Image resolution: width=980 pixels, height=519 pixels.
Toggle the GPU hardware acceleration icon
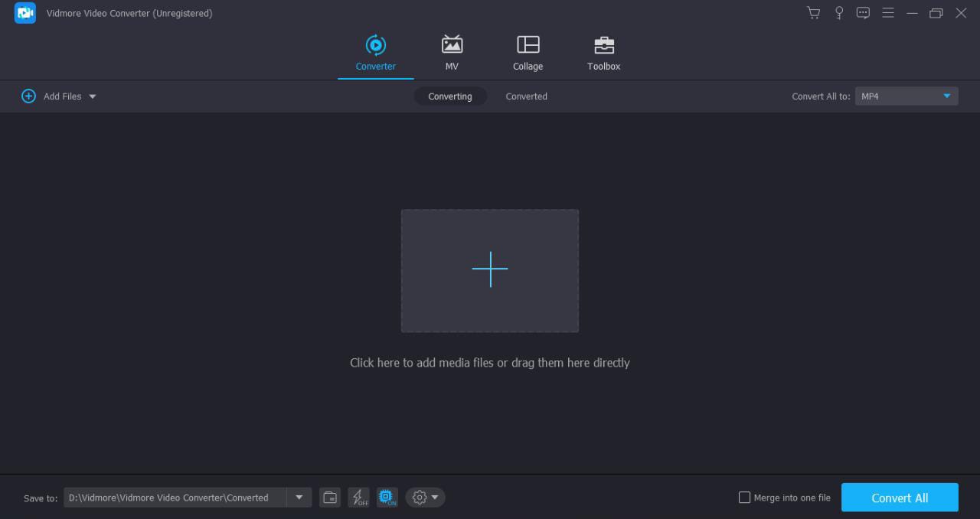pos(387,498)
